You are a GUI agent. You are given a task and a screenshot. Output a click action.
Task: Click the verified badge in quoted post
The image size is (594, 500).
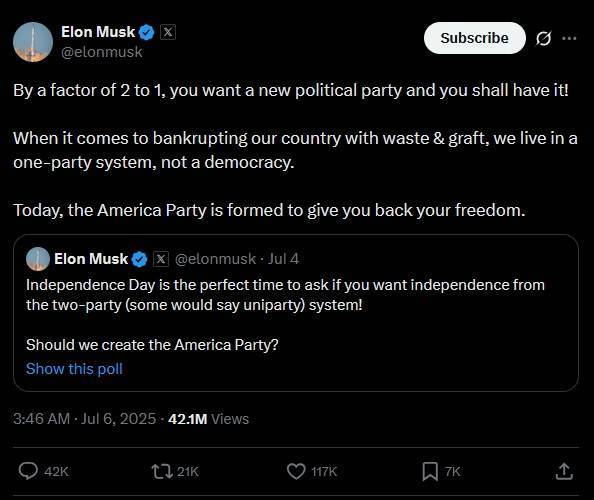point(139,259)
